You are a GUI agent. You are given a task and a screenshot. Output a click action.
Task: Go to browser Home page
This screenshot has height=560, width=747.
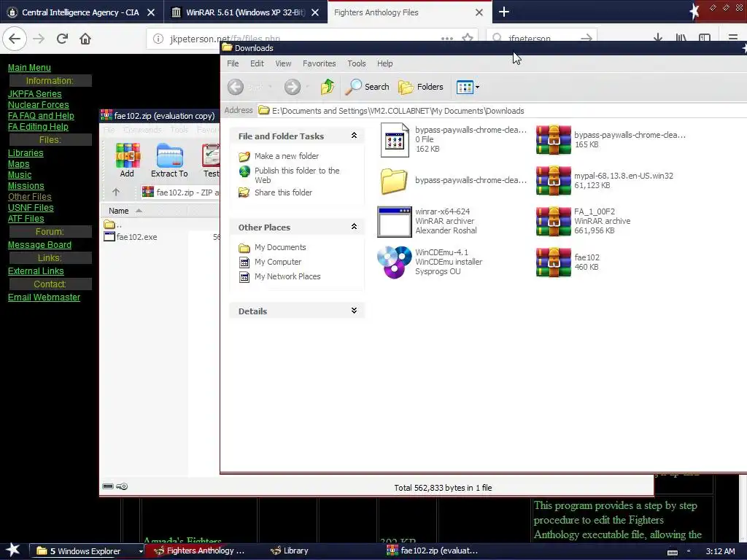[x=85, y=39]
